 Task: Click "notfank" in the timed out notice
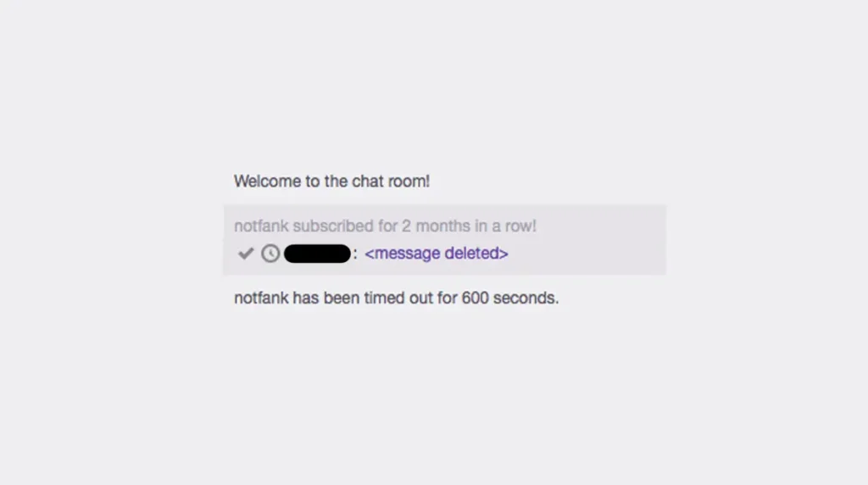tap(261, 298)
